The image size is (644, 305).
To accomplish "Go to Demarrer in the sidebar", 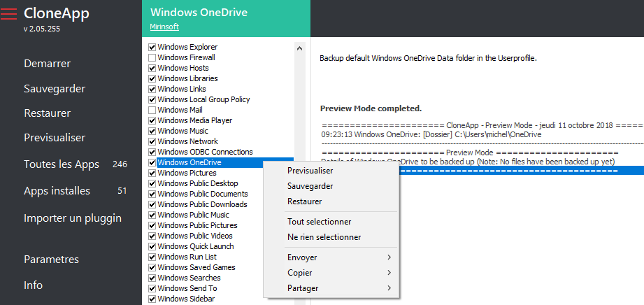I will tap(48, 64).
